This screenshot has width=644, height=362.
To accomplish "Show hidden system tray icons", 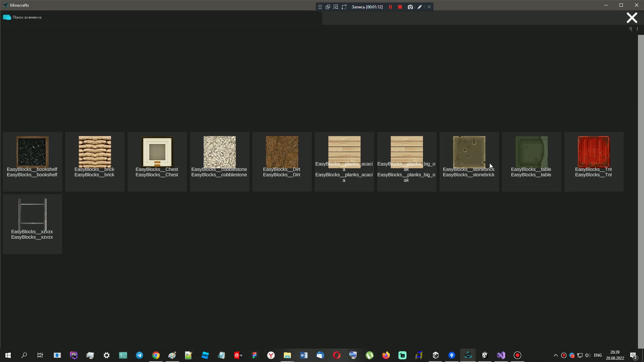I will (x=555, y=355).
